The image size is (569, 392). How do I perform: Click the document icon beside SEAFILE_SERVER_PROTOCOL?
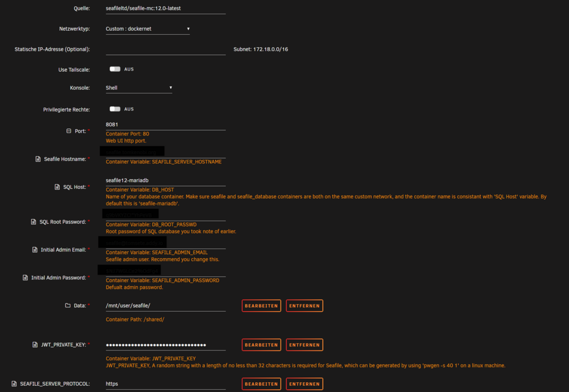[14, 383]
